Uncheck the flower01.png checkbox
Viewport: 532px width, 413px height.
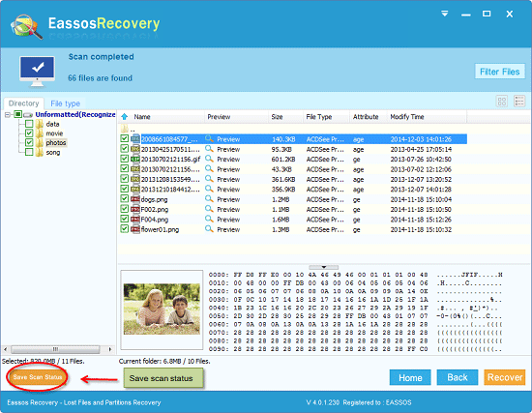pos(124,229)
